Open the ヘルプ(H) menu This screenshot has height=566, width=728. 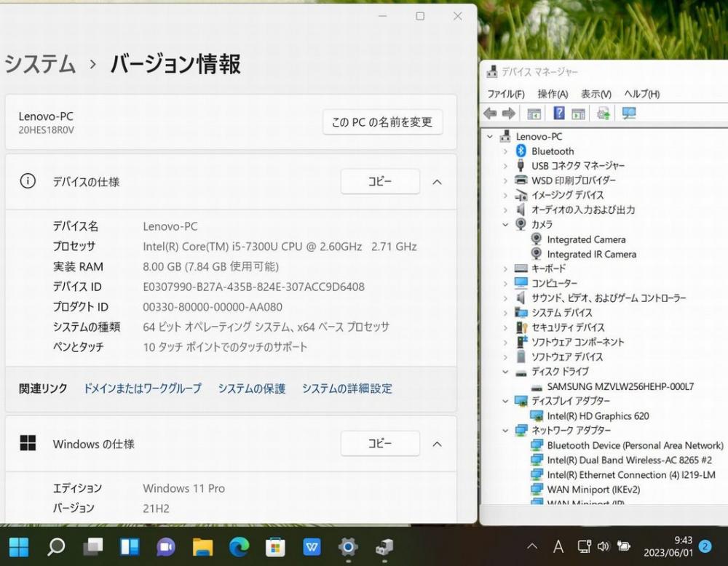click(641, 94)
